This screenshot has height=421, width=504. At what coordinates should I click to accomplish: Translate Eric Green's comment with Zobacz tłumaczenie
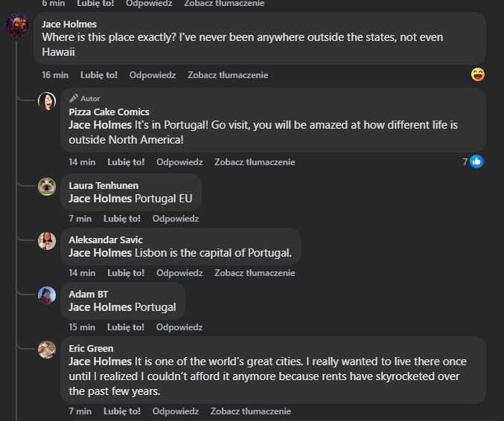(x=251, y=411)
